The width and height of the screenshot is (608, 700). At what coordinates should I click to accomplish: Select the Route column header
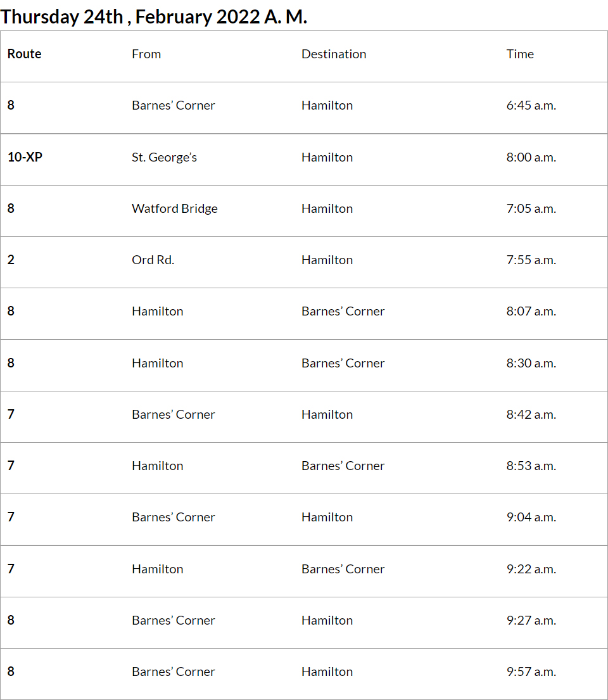tap(24, 54)
